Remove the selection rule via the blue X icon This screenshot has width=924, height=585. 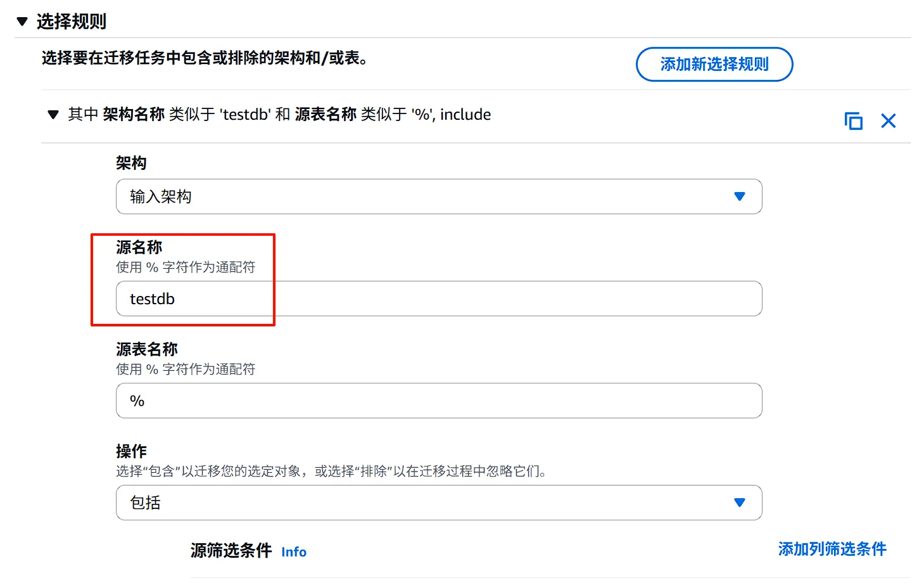[x=889, y=120]
